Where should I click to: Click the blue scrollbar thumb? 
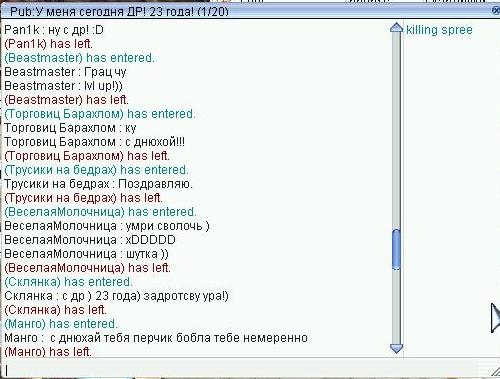coord(396,249)
